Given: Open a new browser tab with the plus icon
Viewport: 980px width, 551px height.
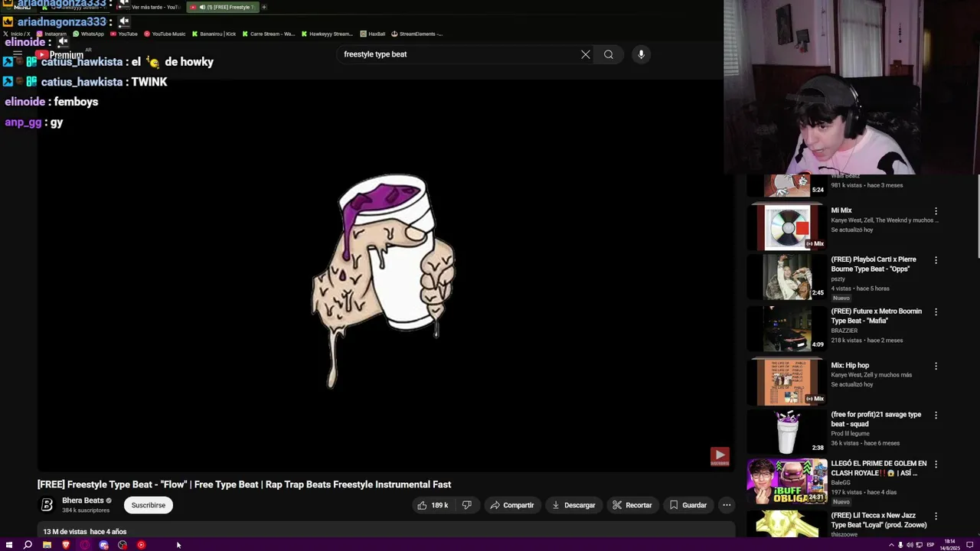Looking at the screenshot, I should coord(264,7).
